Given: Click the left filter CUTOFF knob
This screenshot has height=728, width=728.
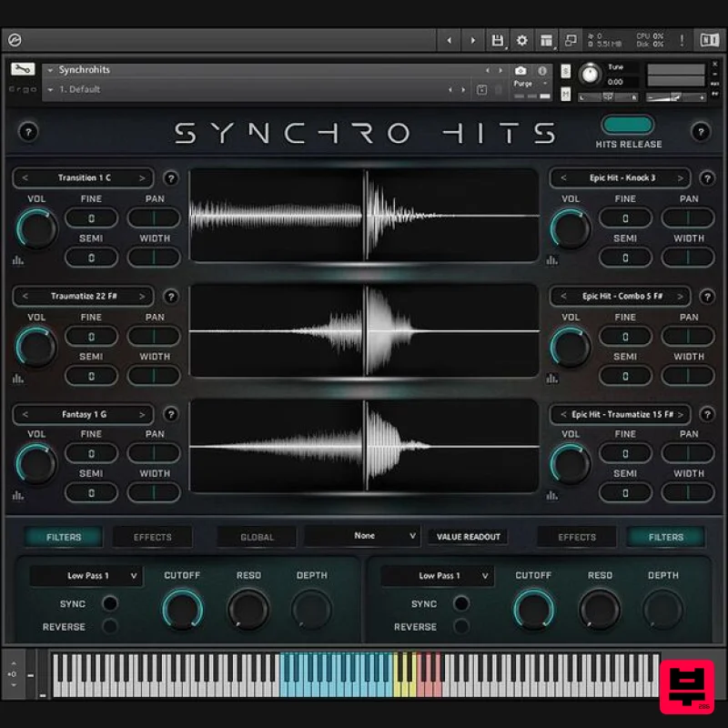Looking at the screenshot, I should pos(183,609).
